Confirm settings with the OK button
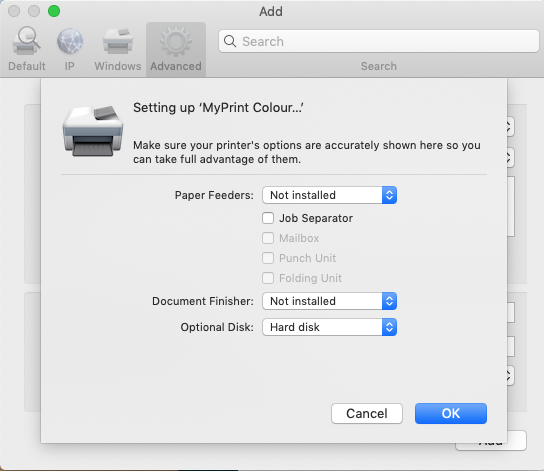Viewport: 544px width, 471px height. [x=451, y=413]
